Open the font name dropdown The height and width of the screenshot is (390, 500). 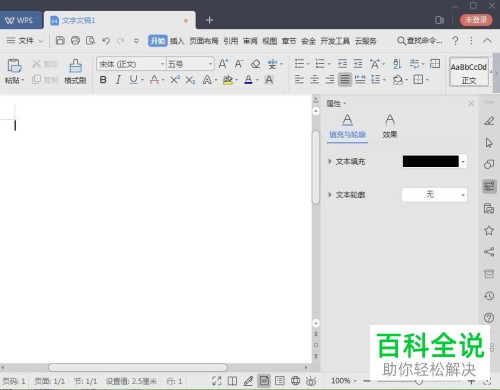(x=162, y=64)
